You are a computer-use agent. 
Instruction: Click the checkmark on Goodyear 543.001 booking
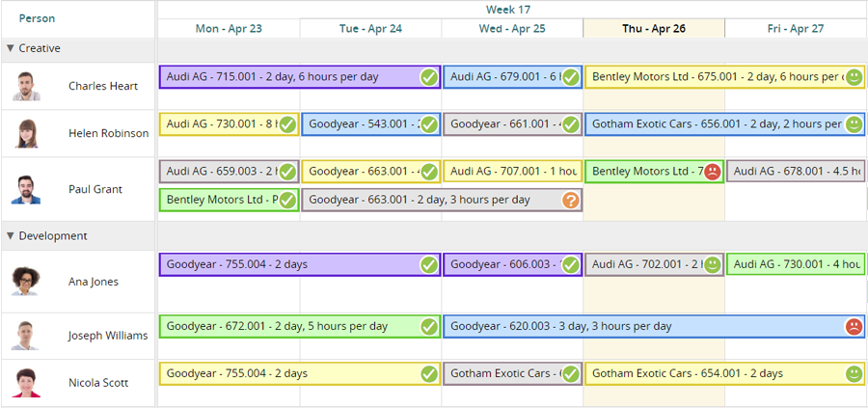point(429,124)
